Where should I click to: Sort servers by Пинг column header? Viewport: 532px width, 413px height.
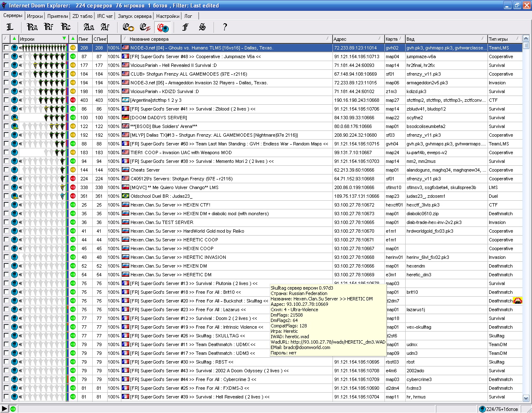(84, 39)
